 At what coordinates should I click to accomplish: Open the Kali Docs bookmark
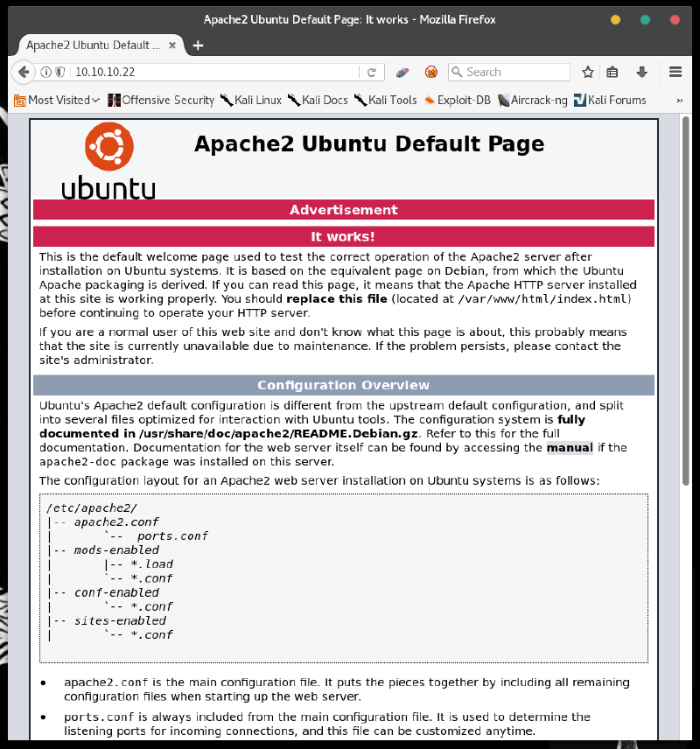click(318, 100)
